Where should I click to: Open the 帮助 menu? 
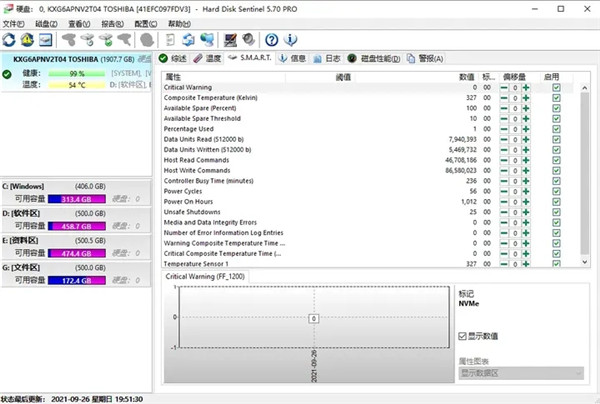point(179,24)
